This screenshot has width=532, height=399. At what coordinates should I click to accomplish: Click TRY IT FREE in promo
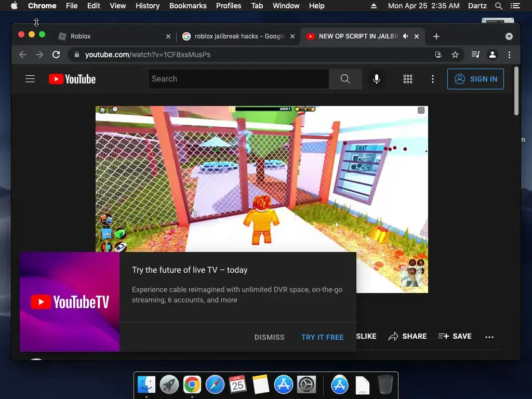click(322, 337)
